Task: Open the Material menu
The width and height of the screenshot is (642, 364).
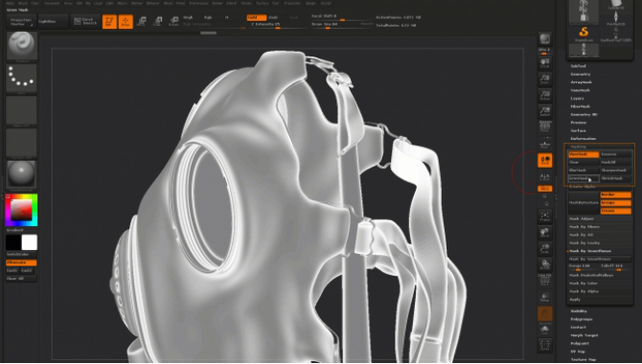Action: click(x=152, y=3)
